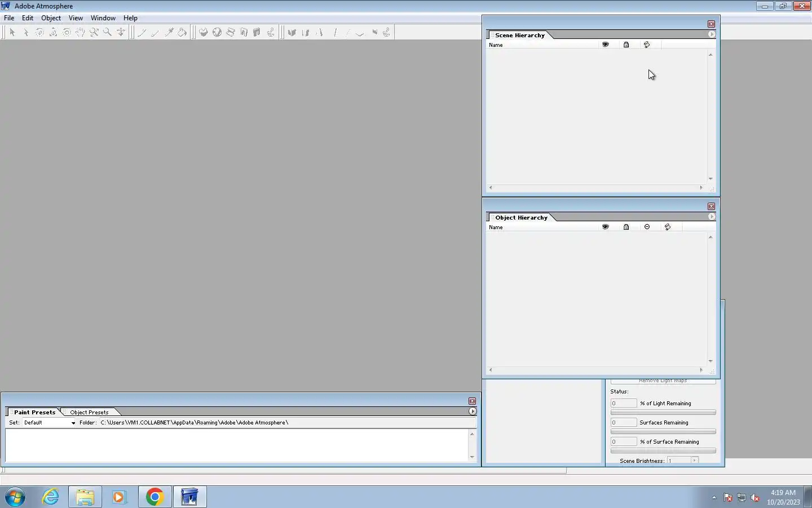Screen dimensions: 812x508
Task: Click the 4:19 AM system clock
Action: pyautogui.click(x=783, y=493)
